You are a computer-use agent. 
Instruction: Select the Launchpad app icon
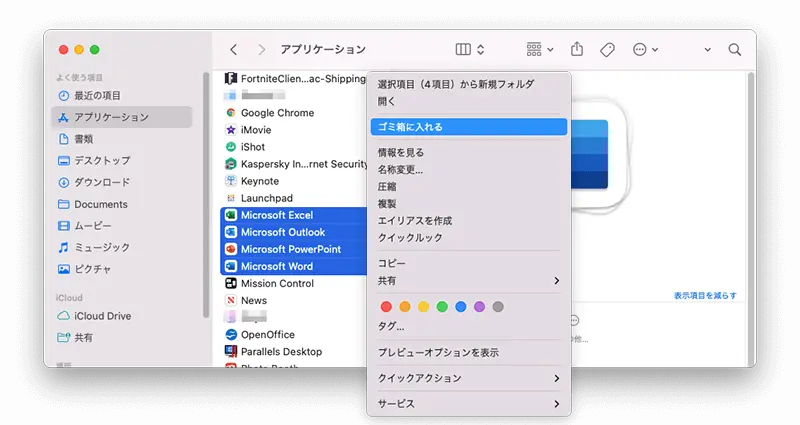(x=231, y=198)
